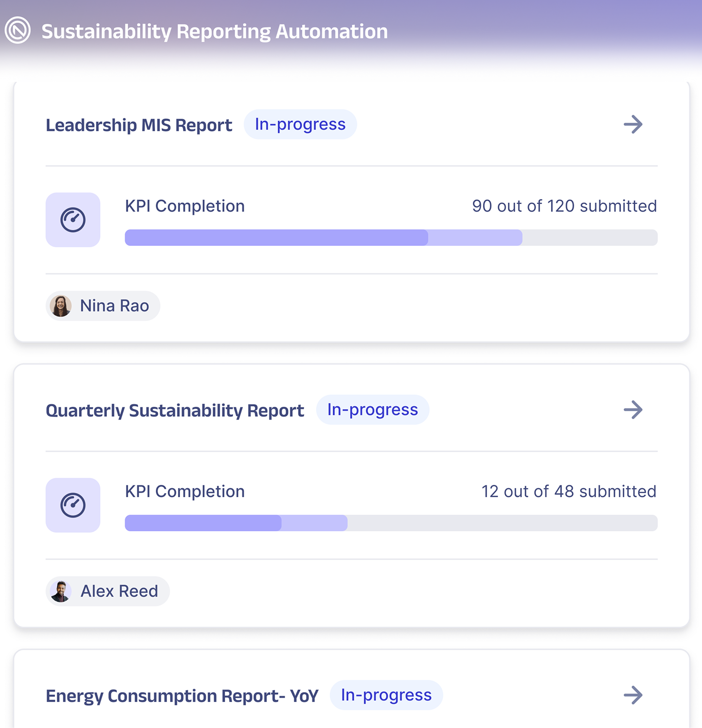
Task: Click In-progress badge on Energy Consumption Report
Action: [386, 695]
